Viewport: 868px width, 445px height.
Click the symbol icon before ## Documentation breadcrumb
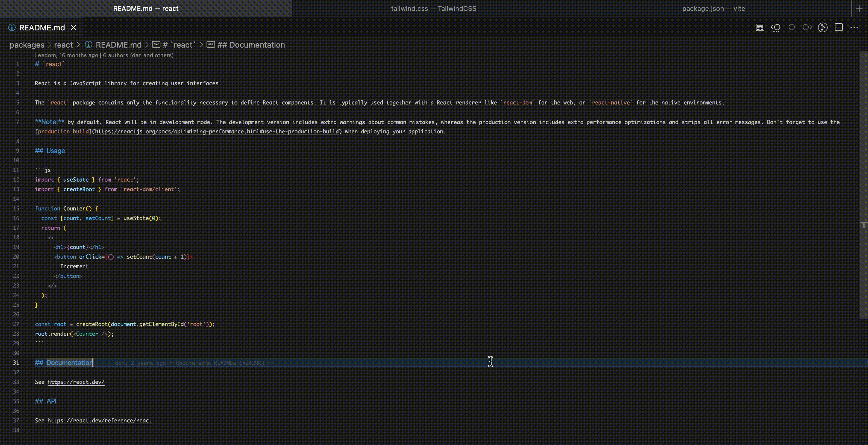(211, 45)
